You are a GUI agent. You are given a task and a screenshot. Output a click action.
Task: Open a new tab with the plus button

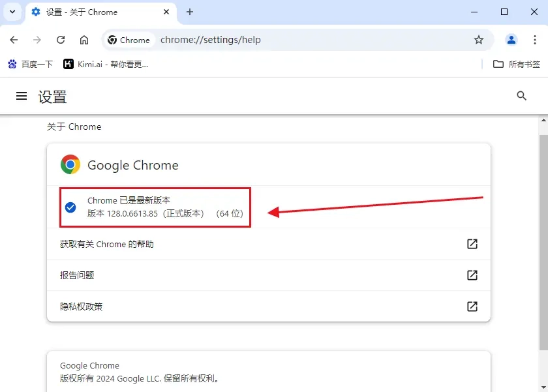click(189, 12)
